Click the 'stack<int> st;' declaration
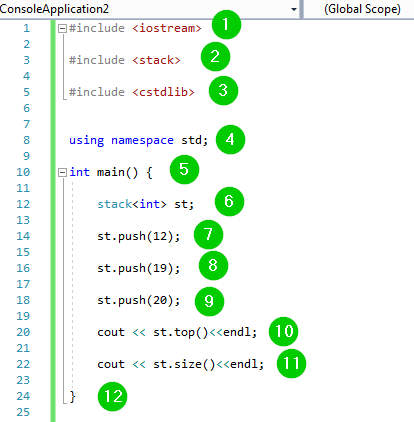Viewport: 414px width, 422px height. click(x=146, y=204)
